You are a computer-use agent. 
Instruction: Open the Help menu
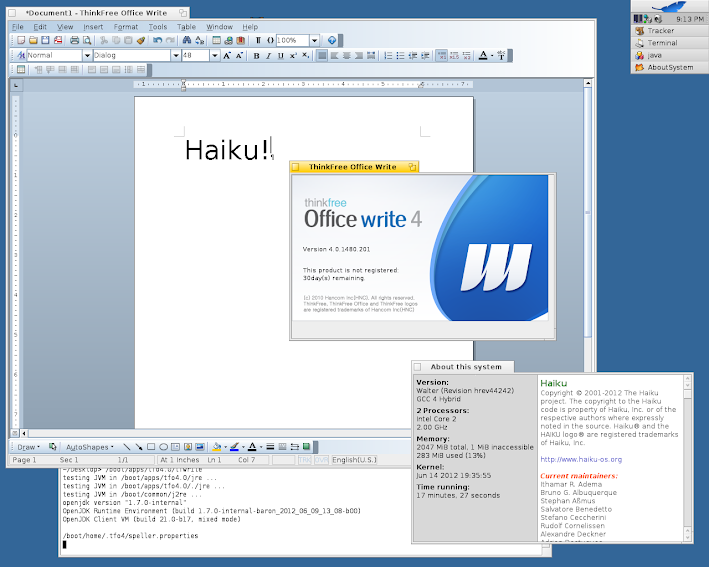250,27
